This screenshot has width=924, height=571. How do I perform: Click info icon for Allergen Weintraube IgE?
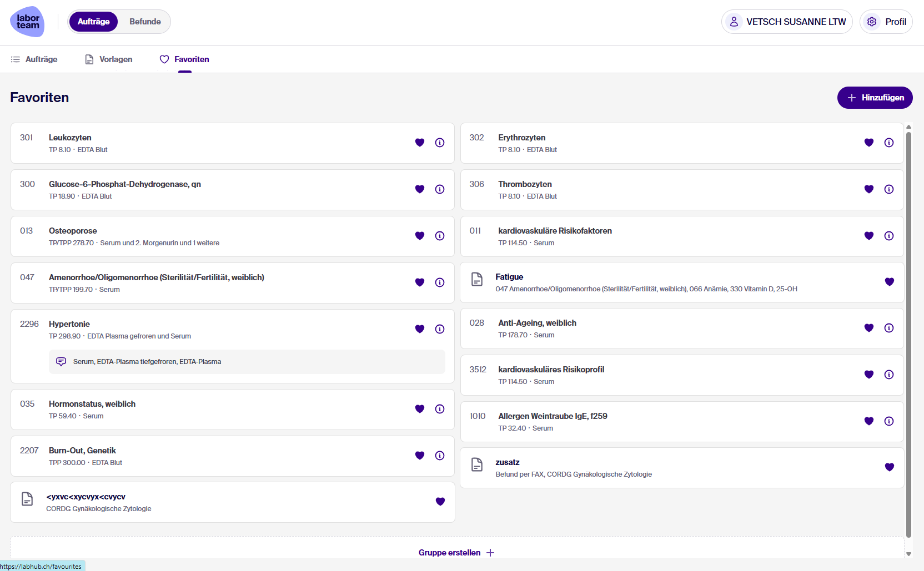click(x=889, y=421)
